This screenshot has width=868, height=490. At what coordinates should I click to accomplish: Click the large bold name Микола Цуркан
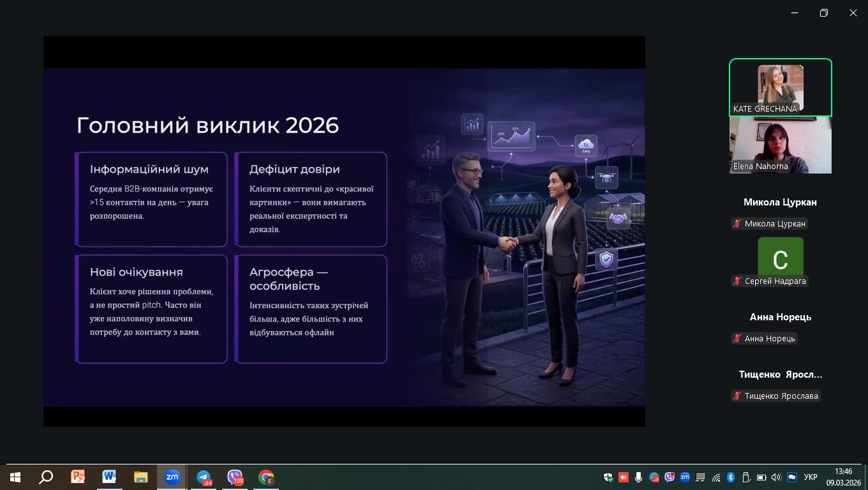coord(780,202)
